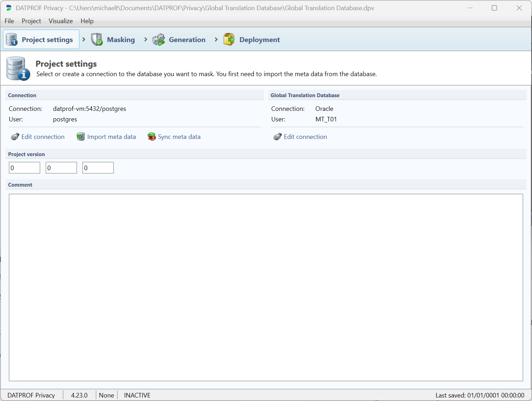Click the DATPROF logo in the title bar
This screenshot has width=532, height=401.
pyautogui.click(x=9, y=8)
